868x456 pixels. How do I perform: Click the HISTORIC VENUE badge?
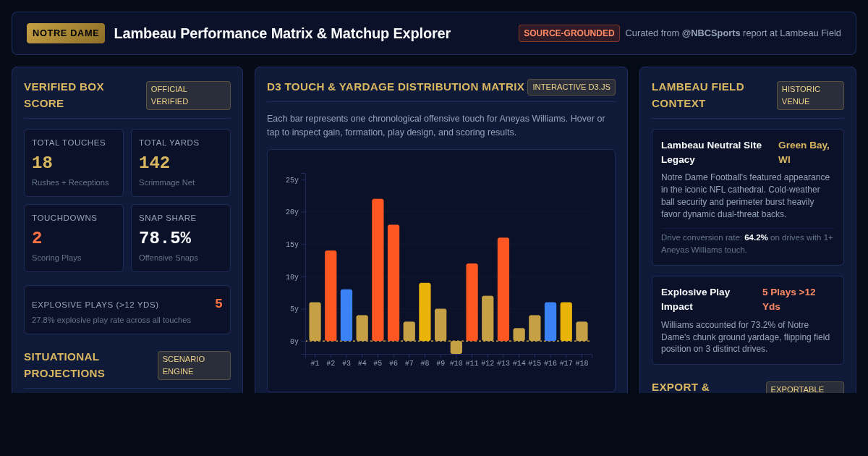pyautogui.click(x=810, y=96)
